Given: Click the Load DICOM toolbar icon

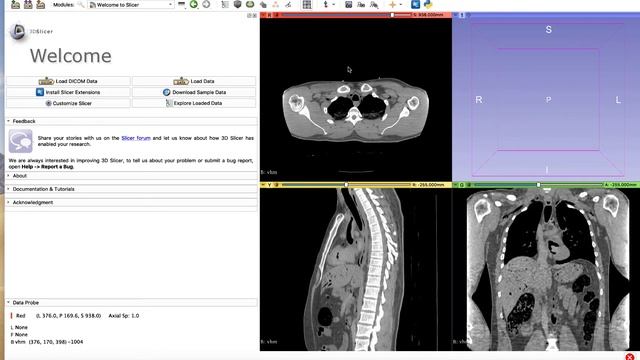Looking at the screenshot, I should tap(28, 4).
